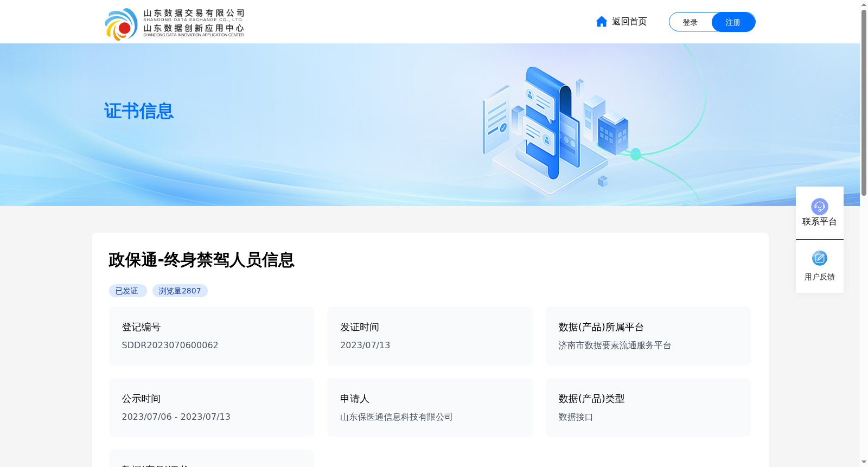Click the 浏览量2807 view count tag
Screen dimensions: 868x467
[180, 291]
